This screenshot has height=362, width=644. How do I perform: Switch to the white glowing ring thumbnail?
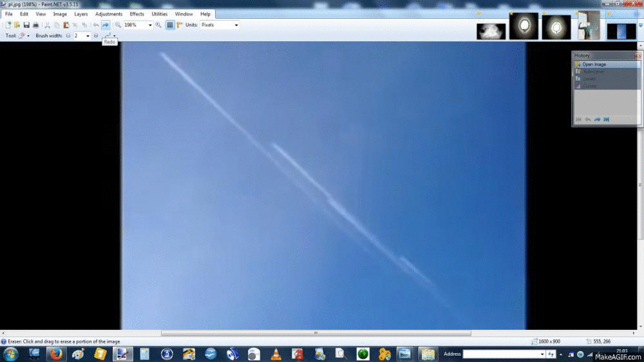[x=524, y=26]
